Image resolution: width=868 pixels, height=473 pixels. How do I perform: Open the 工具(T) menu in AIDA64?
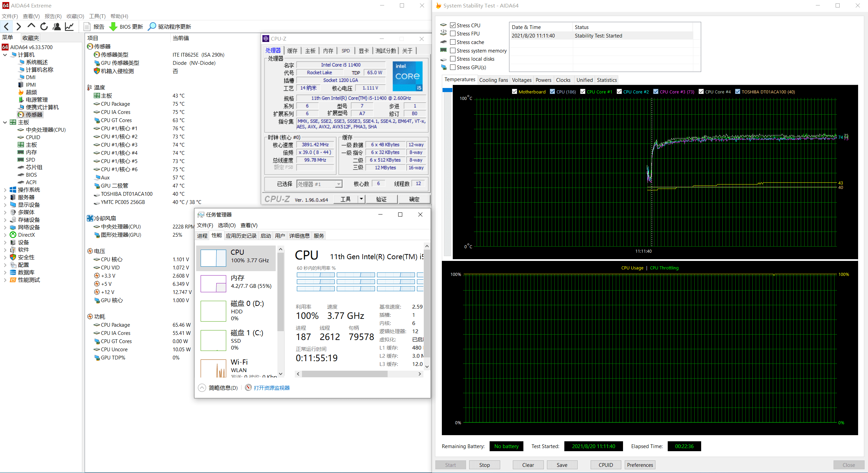[97, 16]
